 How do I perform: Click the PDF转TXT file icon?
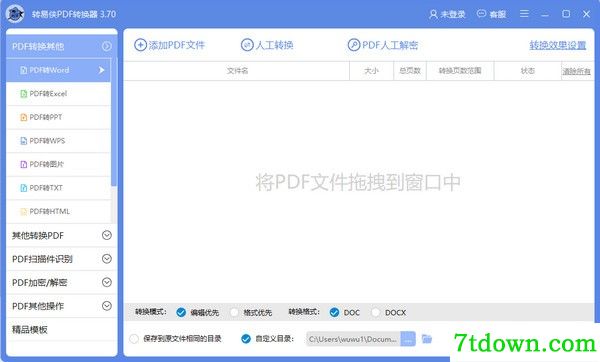pyautogui.click(x=24, y=188)
